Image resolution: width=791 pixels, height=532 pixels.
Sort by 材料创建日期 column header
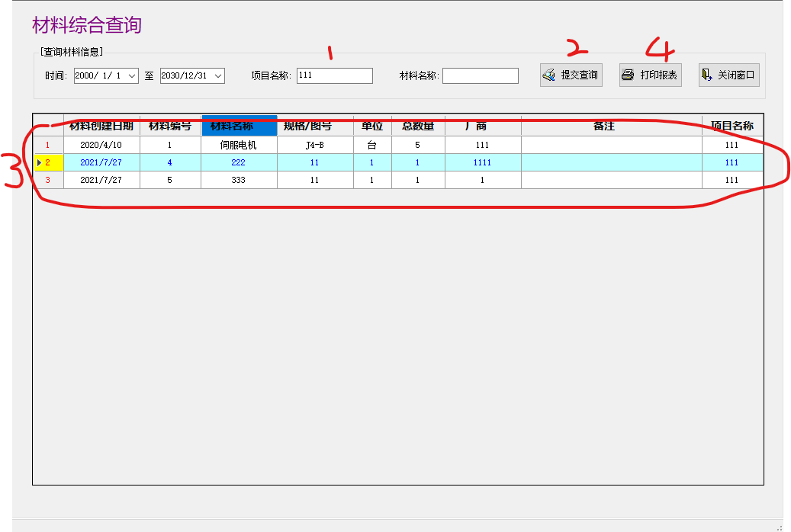(101, 126)
